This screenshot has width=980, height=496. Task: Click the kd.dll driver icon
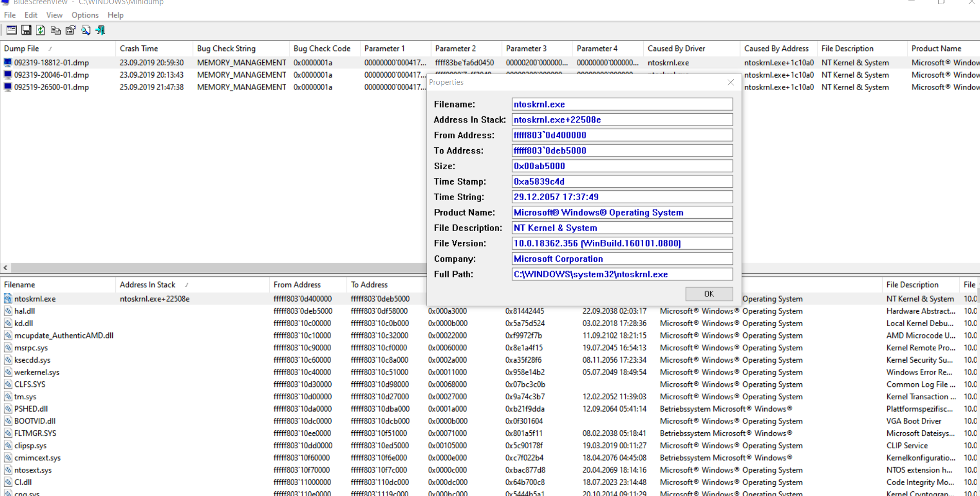tap(8, 324)
